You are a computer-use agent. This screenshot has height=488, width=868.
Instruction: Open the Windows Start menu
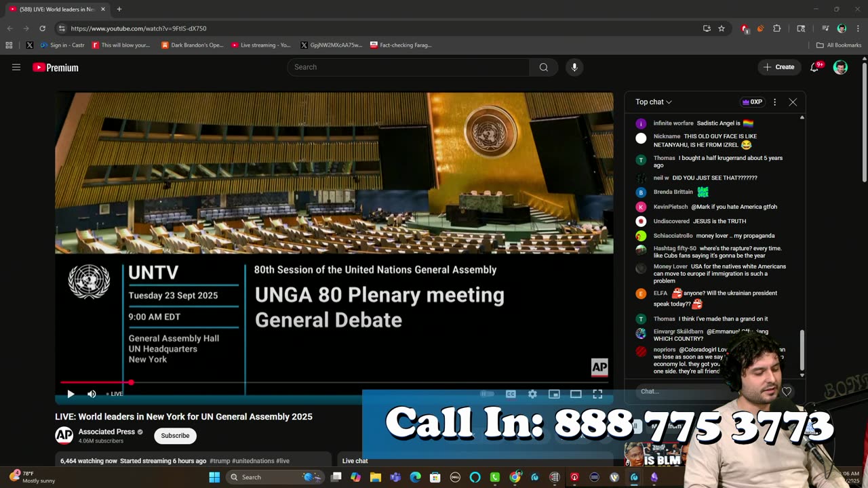(214, 477)
